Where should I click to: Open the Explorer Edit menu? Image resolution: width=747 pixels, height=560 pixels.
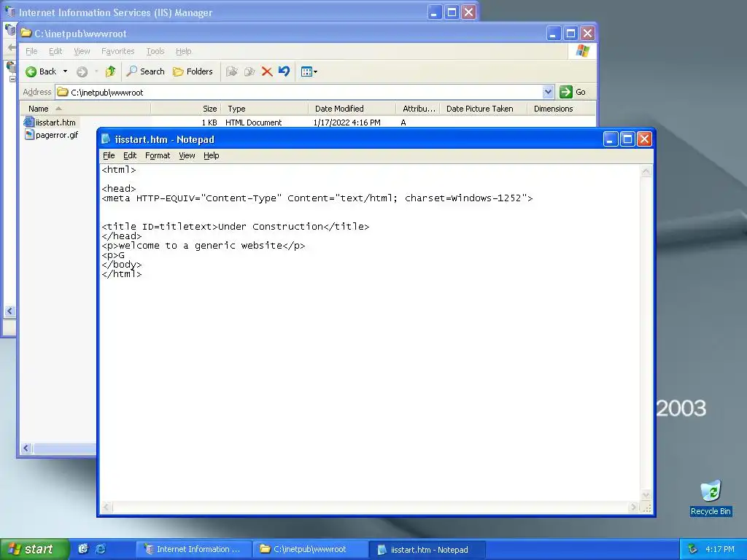(55, 51)
